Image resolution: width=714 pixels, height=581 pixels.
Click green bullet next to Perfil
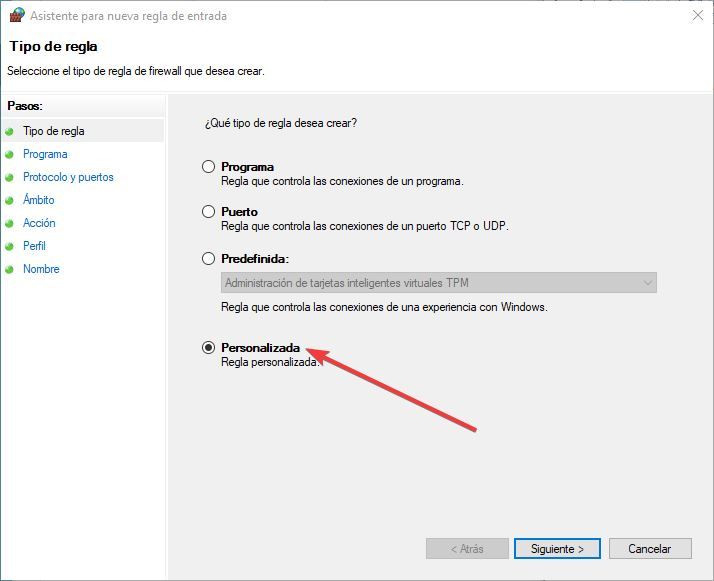(x=10, y=246)
